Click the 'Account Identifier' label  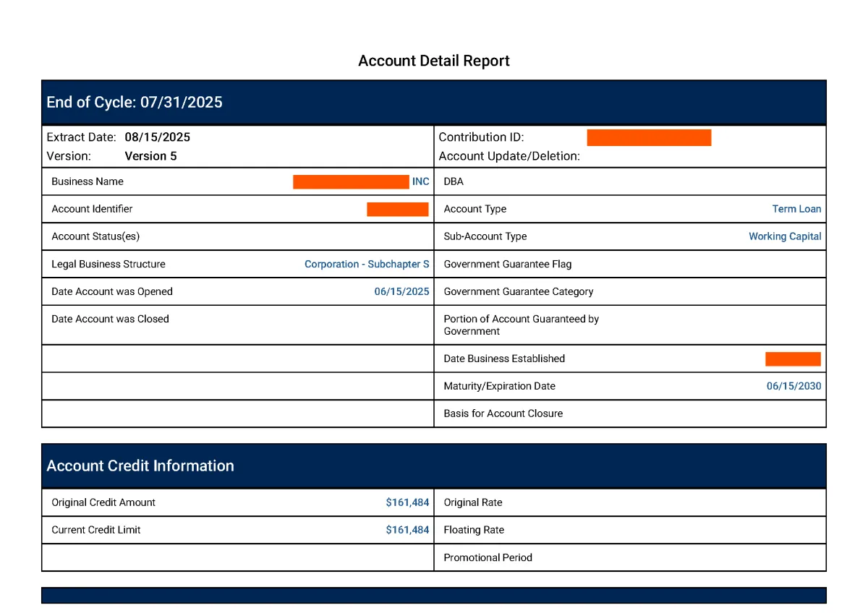tap(92, 209)
